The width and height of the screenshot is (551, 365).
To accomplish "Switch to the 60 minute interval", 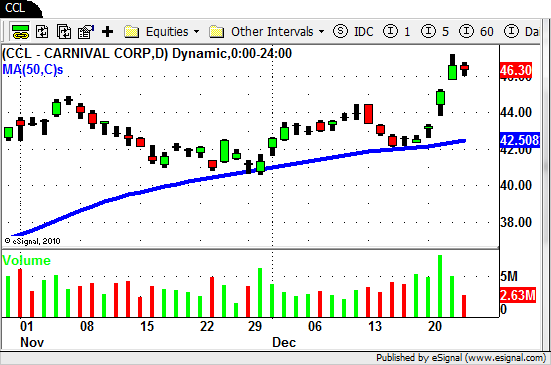I will click(x=487, y=32).
